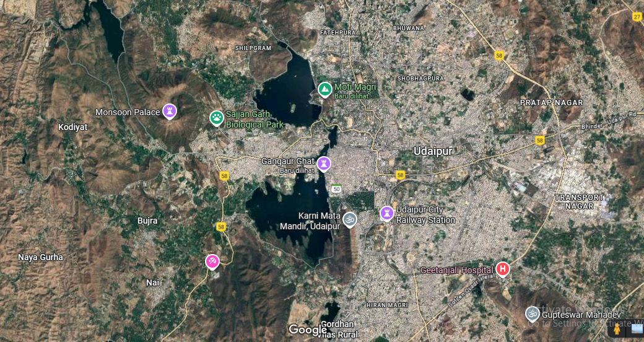
Task: Click the pink beach umbrella resort marker
Action: (x=212, y=261)
